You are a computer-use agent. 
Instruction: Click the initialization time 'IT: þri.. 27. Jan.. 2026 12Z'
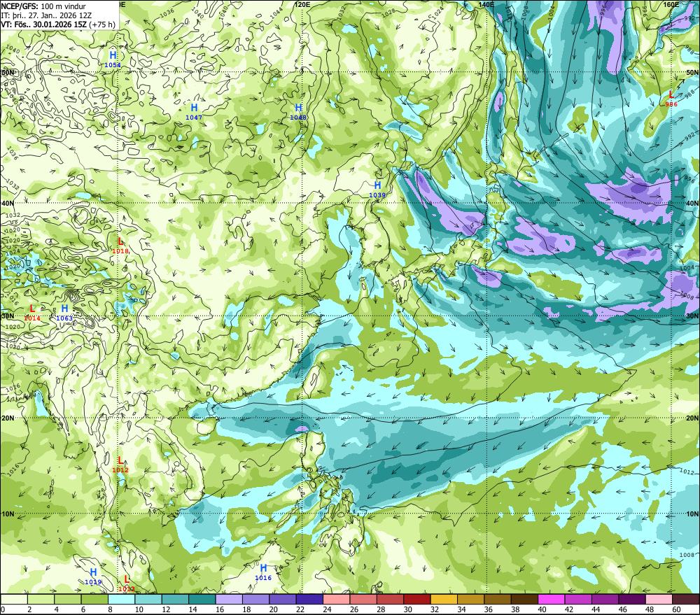[x=46, y=15]
